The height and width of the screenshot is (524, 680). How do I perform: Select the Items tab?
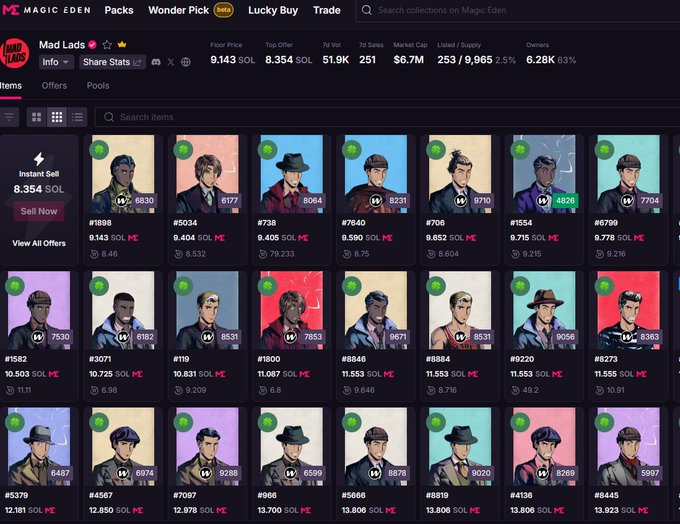[10, 85]
